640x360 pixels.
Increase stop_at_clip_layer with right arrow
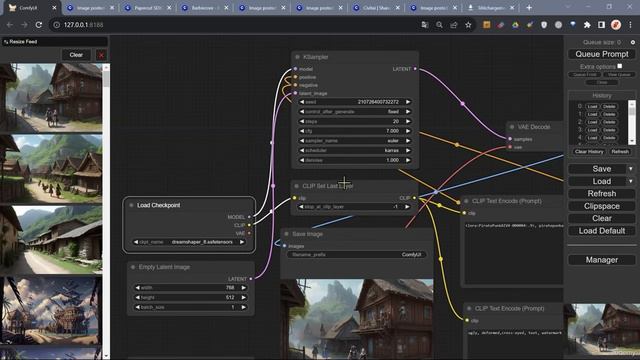(x=407, y=207)
